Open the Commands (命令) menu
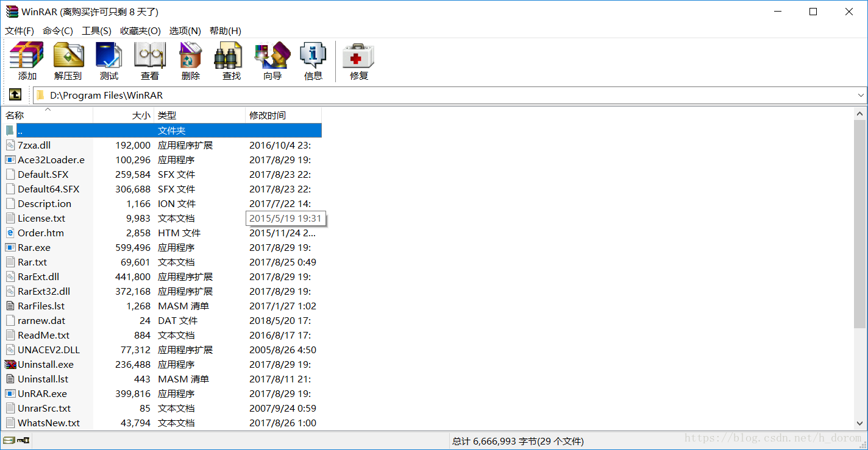 (58, 31)
